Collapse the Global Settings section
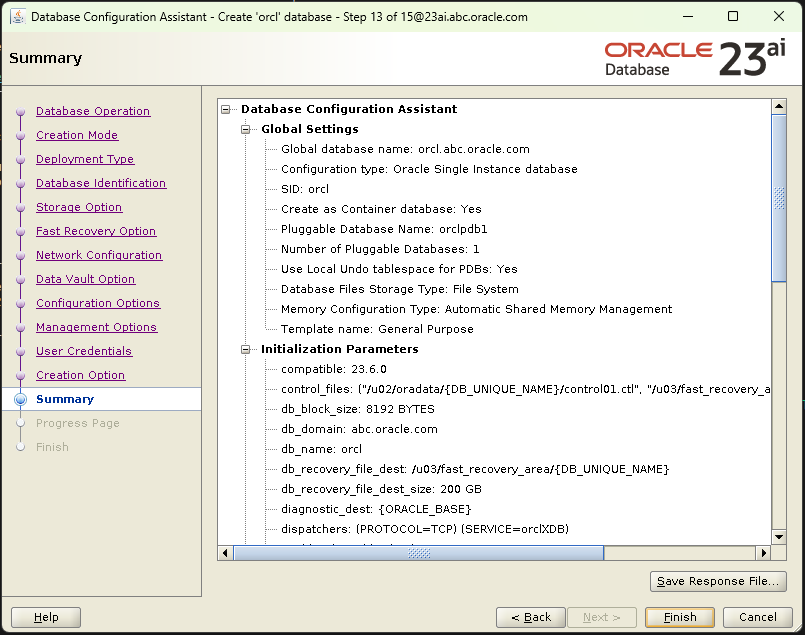Screen dimensions: 805x635 click(x=246, y=129)
